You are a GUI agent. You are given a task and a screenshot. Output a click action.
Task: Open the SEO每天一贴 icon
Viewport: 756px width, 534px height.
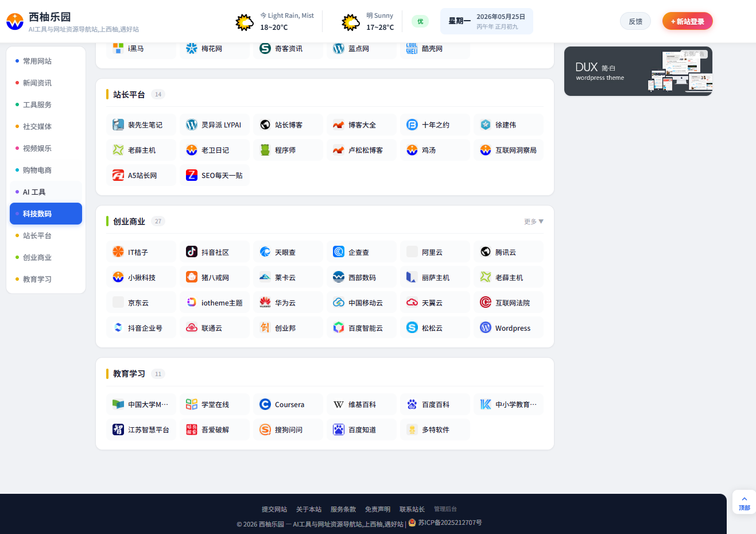click(x=192, y=175)
